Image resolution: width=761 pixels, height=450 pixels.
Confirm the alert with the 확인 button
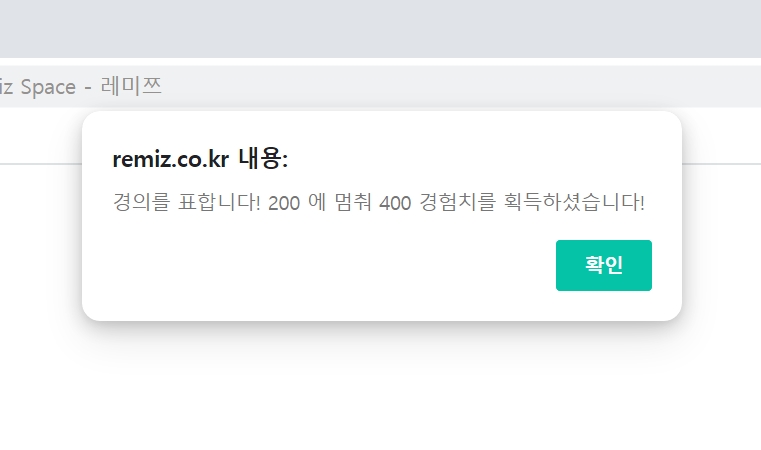pos(604,266)
